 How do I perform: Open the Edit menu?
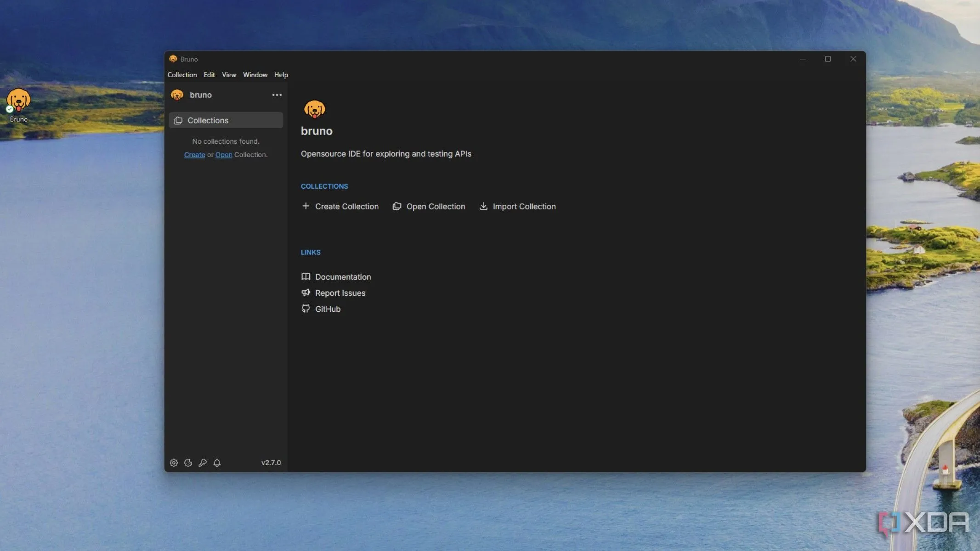tap(209, 75)
